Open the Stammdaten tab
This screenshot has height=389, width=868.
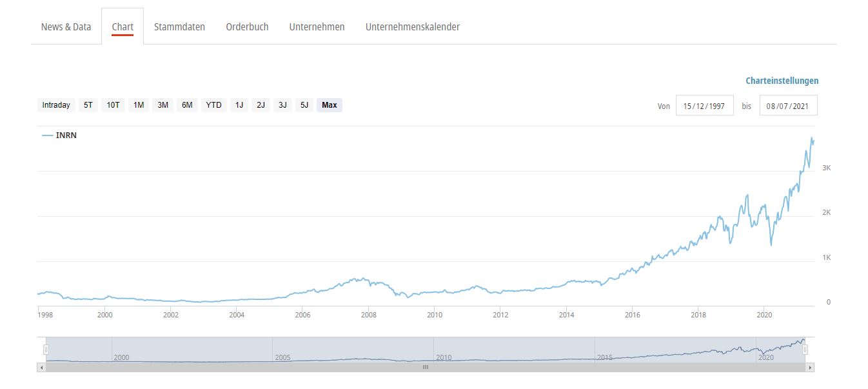tap(179, 27)
